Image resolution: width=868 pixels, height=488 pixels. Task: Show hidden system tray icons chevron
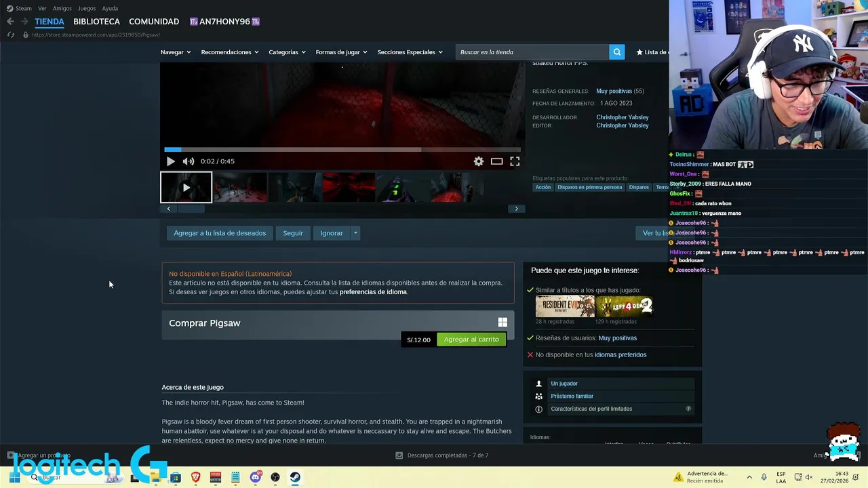749,478
